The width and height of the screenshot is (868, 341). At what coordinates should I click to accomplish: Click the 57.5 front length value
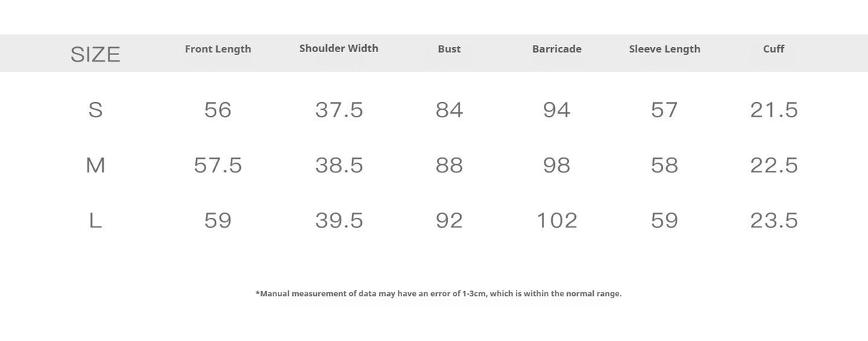(x=218, y=166)
